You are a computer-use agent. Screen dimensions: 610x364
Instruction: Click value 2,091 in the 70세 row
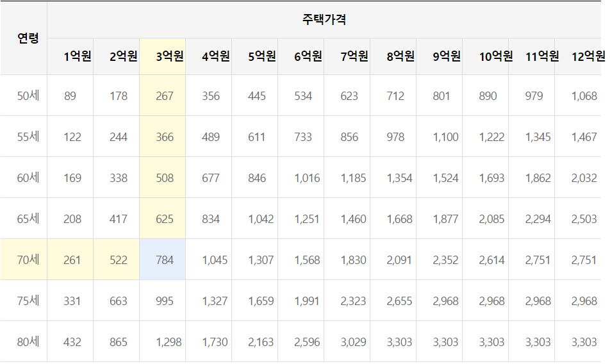[x=399, y=260]
